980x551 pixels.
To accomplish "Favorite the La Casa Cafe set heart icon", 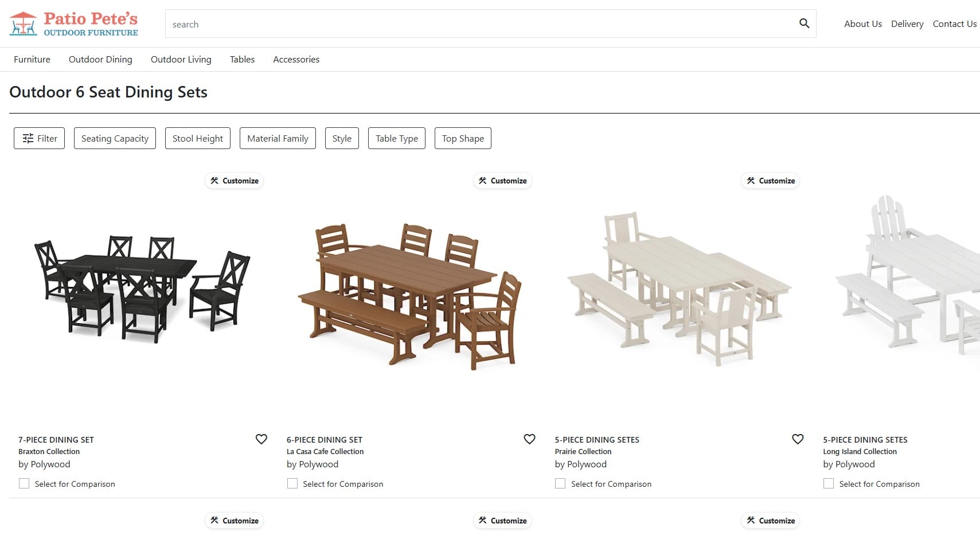I will click(x=529, y=439).
